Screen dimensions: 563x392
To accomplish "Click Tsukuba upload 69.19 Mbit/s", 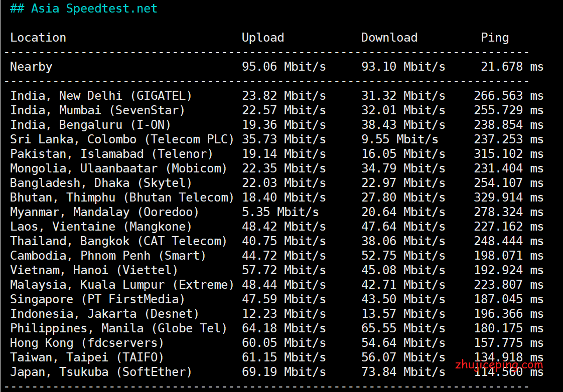I will (x=284, y=371).
